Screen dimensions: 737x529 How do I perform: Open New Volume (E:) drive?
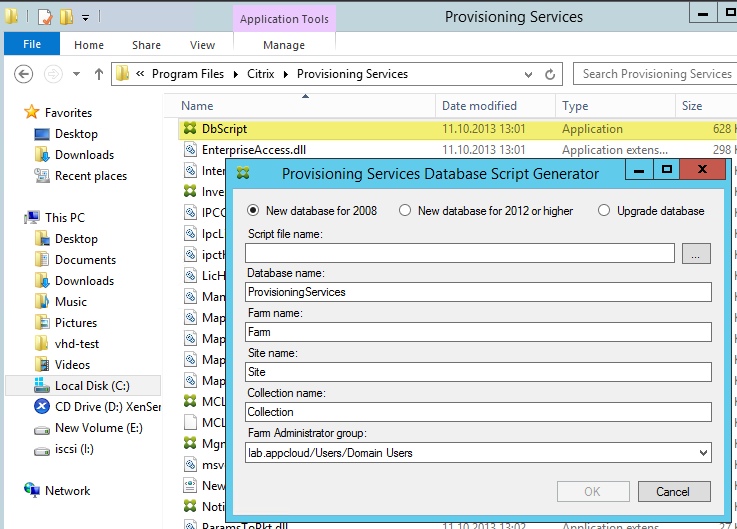pos(98,428)
